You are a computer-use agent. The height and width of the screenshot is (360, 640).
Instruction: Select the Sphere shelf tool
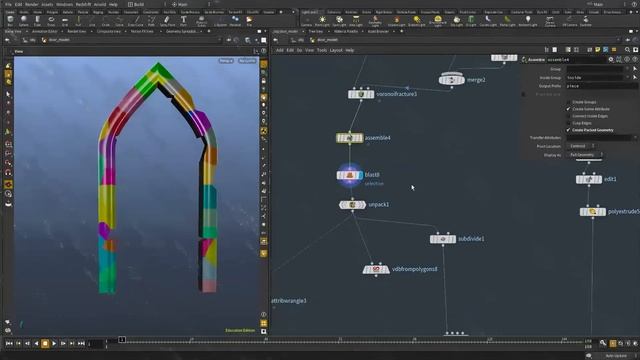pos(24,21)
